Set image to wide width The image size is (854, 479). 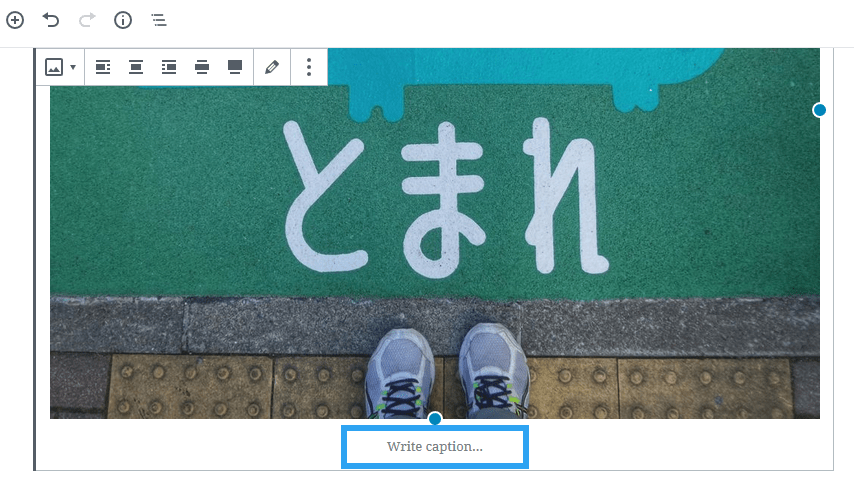click(202, 67)
